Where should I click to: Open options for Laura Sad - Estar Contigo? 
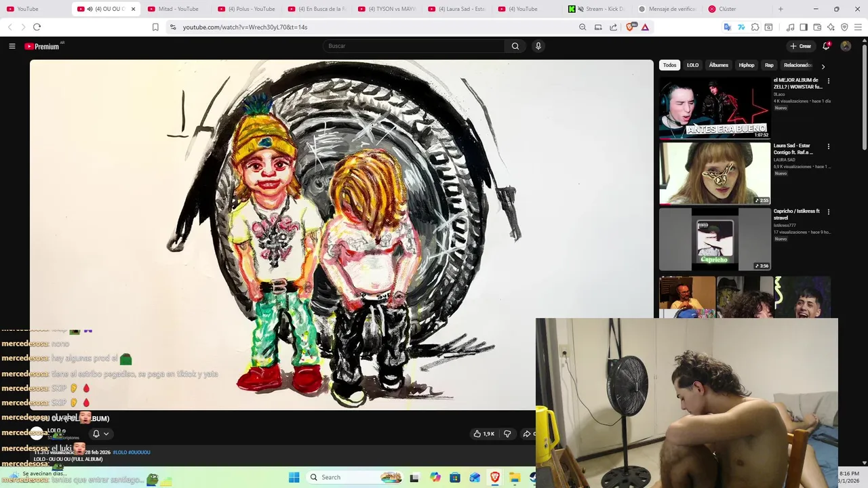click(828, 146)
